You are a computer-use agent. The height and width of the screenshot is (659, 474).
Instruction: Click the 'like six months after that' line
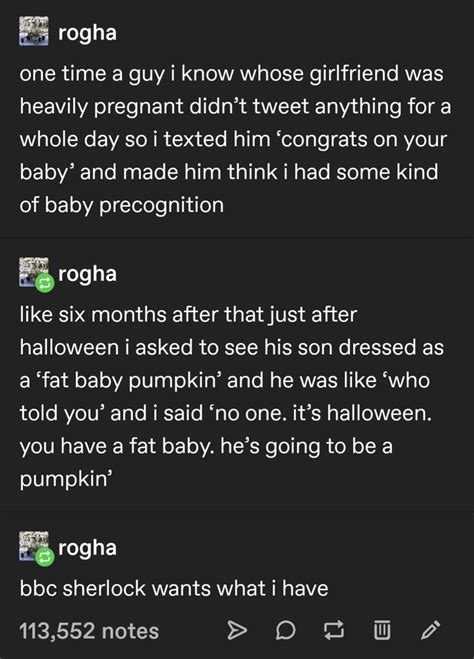point(188,315)
